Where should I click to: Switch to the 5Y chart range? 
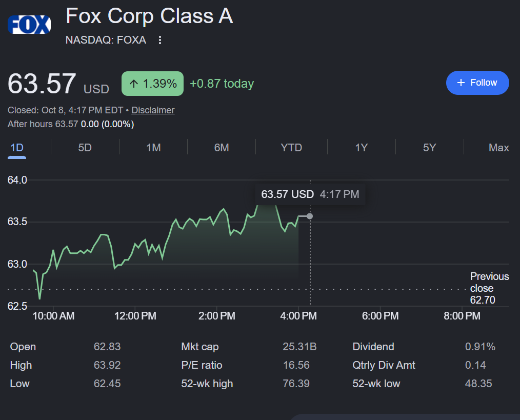(429, 148)
